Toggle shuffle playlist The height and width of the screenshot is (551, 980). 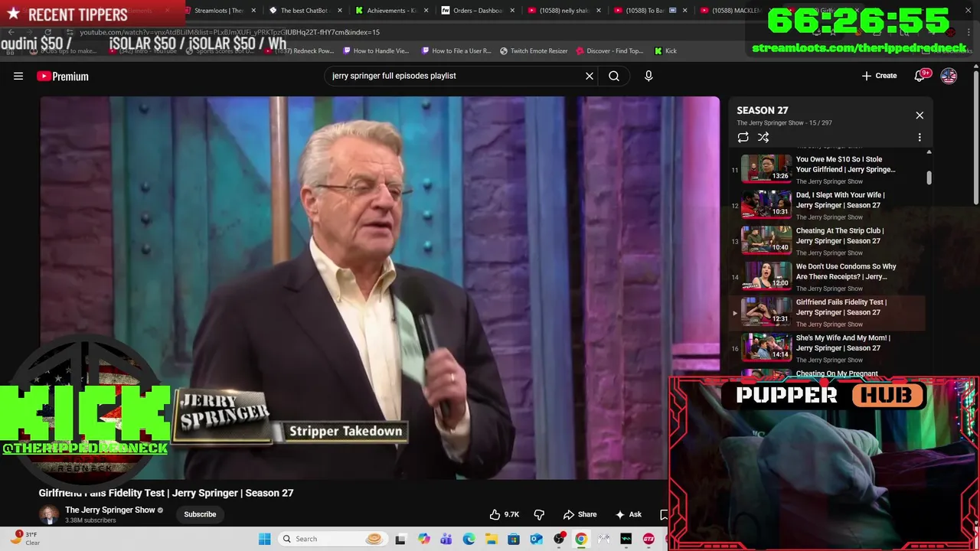[x=763, y=137]
